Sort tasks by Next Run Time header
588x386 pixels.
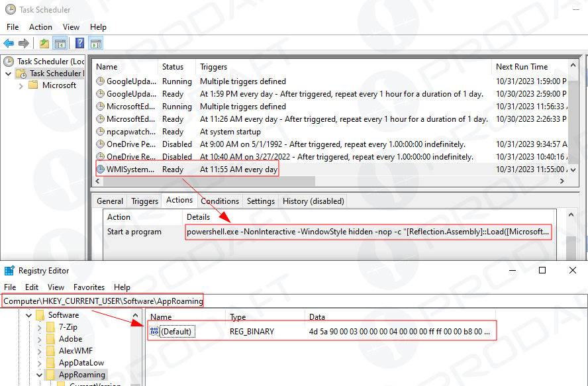[530, 67]
